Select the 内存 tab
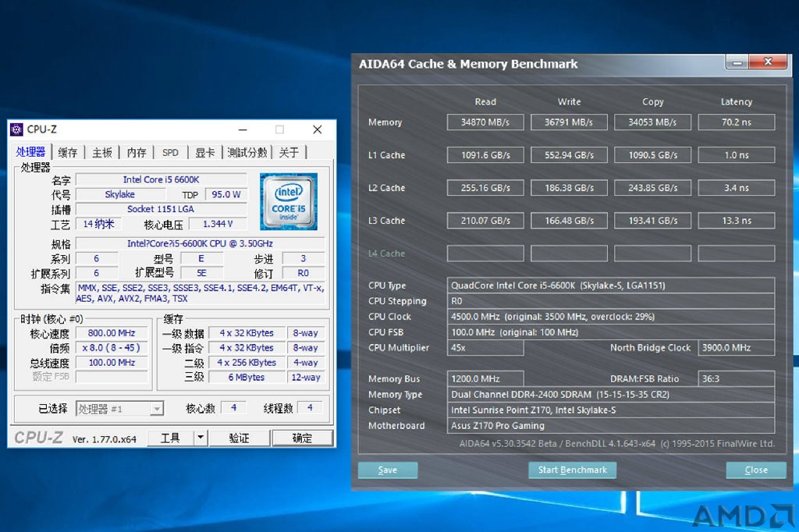The height and width of the screenshot is (532, 799). (x=137, y=152)
